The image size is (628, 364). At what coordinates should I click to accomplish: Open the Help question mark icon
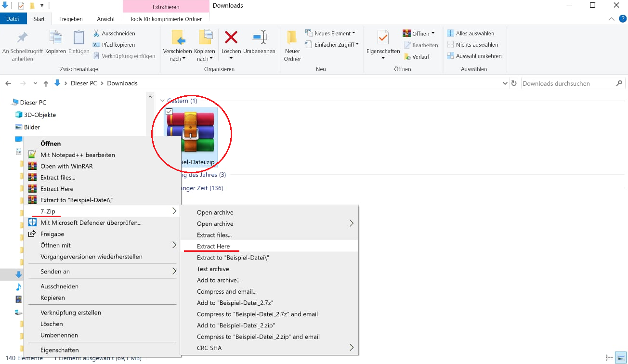(x=622, y=19)
